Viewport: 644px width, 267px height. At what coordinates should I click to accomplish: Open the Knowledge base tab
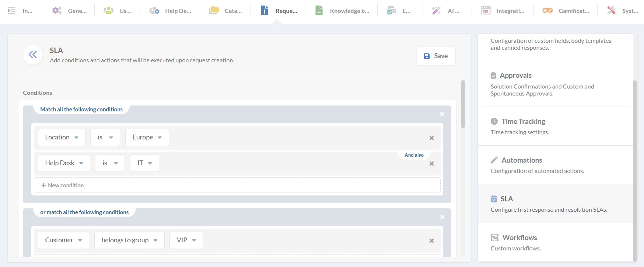coord(343,11)
